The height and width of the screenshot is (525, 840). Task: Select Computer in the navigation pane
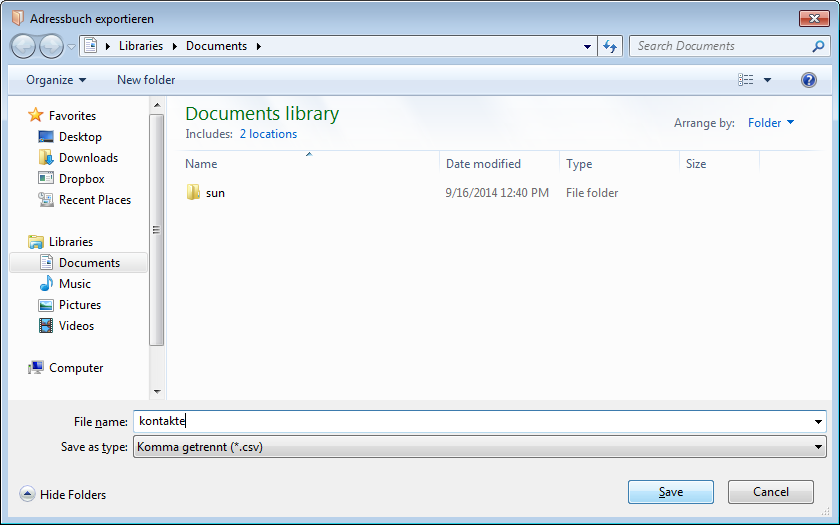pyautogui.click(x=75, y=368)
